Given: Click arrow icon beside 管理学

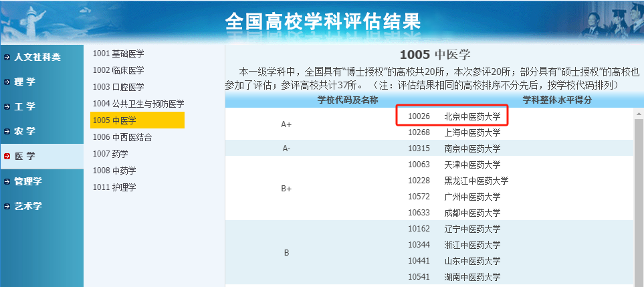Looking at the screenshot, I should tap(7, 181).
